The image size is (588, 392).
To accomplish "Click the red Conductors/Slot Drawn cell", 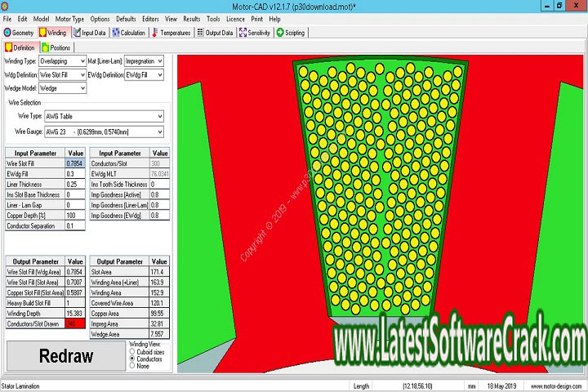I will click(75, 324).
